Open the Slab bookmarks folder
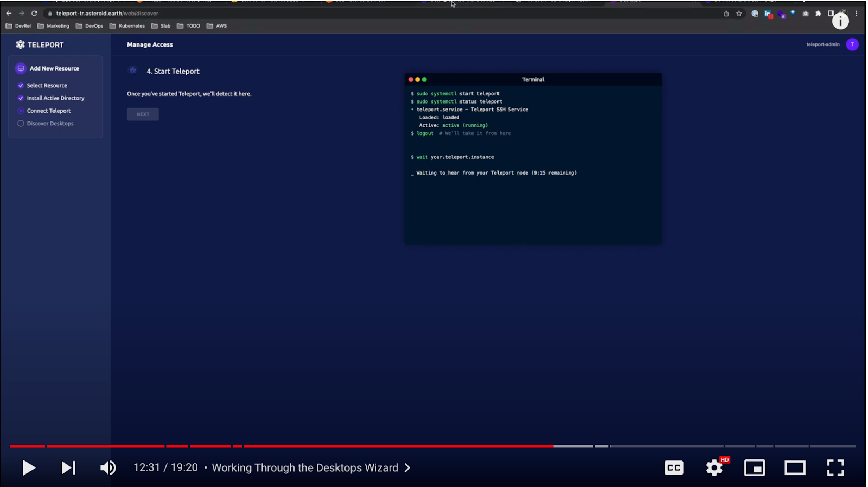Screen dimensions: 868x487 161,26
